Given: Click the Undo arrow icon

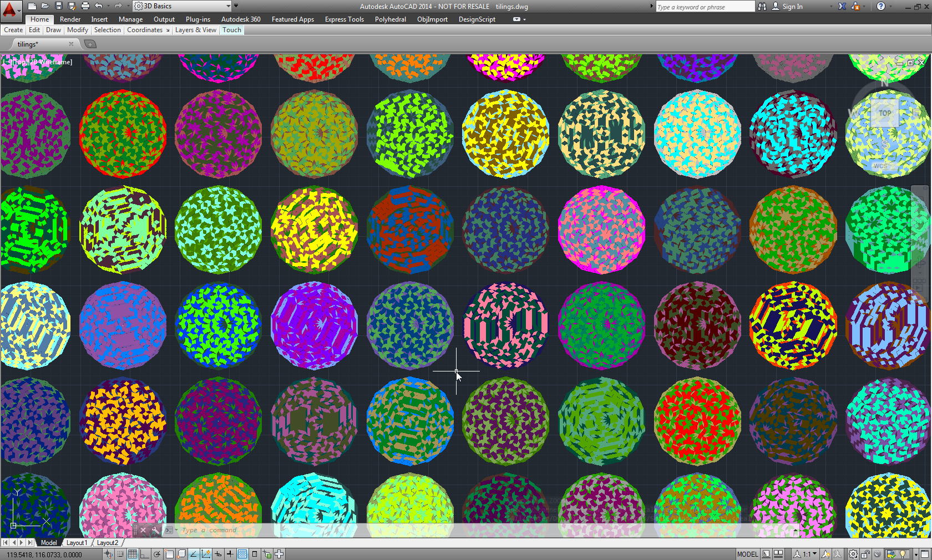Looking at the screenshot, I should pyautogui.click(x=99, y=6).
